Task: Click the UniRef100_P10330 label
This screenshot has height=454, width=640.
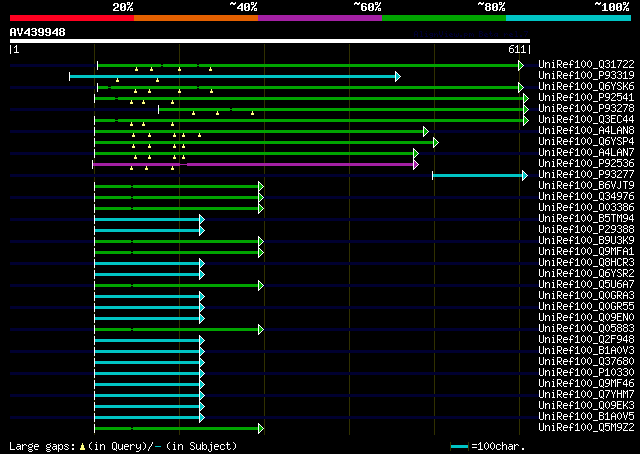Action: click(586, 372)
